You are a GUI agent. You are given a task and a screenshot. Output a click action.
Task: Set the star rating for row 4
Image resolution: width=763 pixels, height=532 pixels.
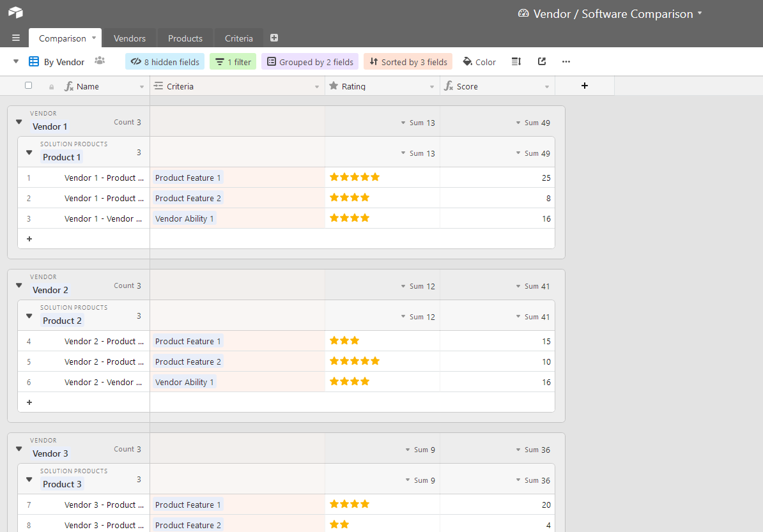coord(355,341)
